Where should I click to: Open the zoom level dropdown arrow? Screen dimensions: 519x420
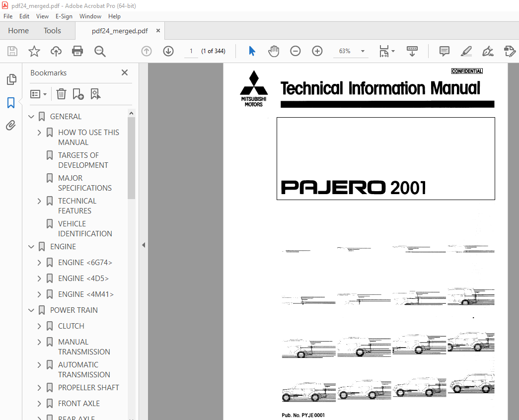click(363, 51)
